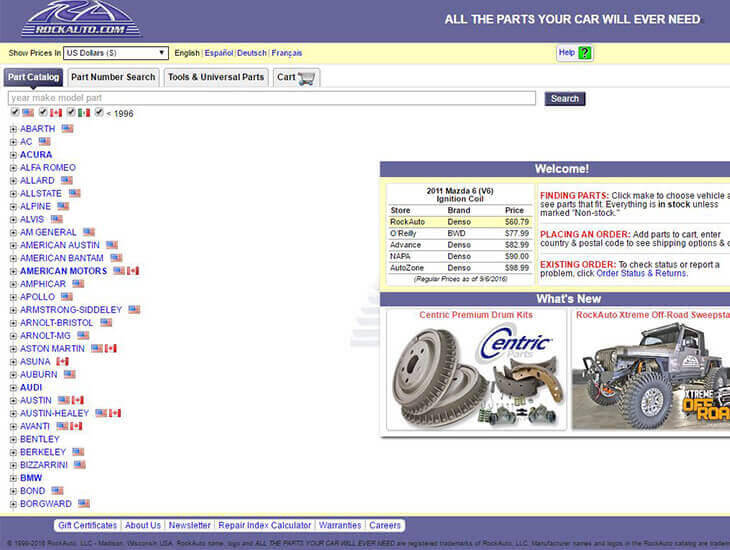
Task: Switch to the Part Number Search tab
Action: [x=114, y=77]
